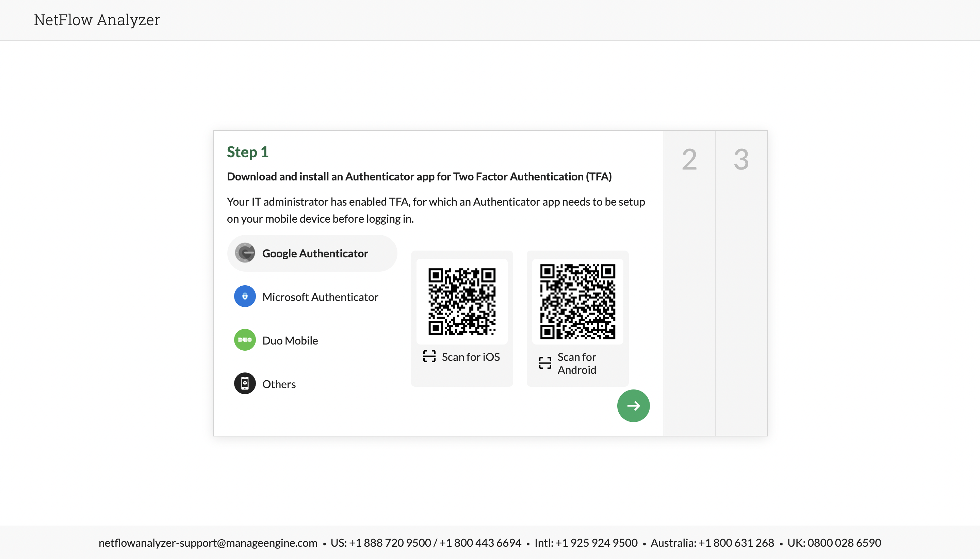Click the Android QR code image
The image size is (980, 559).
click(577, 301)
